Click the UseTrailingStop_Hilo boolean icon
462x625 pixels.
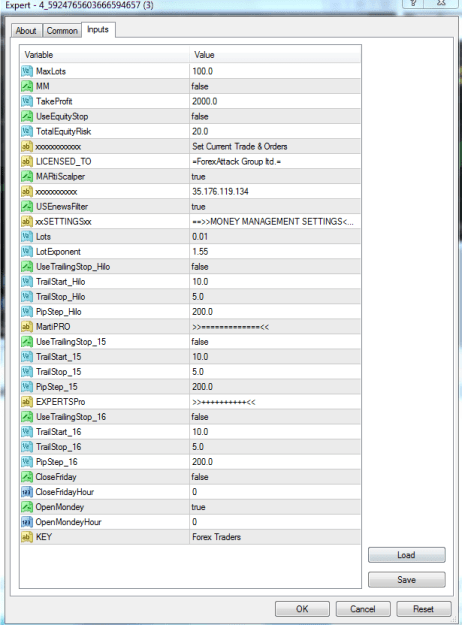(x=27, y=267)
